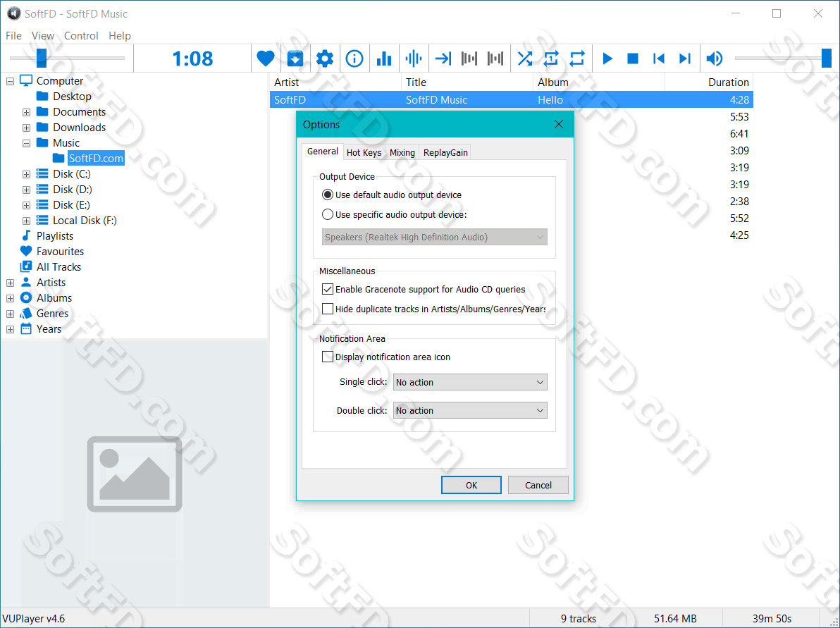840x628 pixels.
Task: Expand the Local Disk (F:) node
Action: pos(25,221)
